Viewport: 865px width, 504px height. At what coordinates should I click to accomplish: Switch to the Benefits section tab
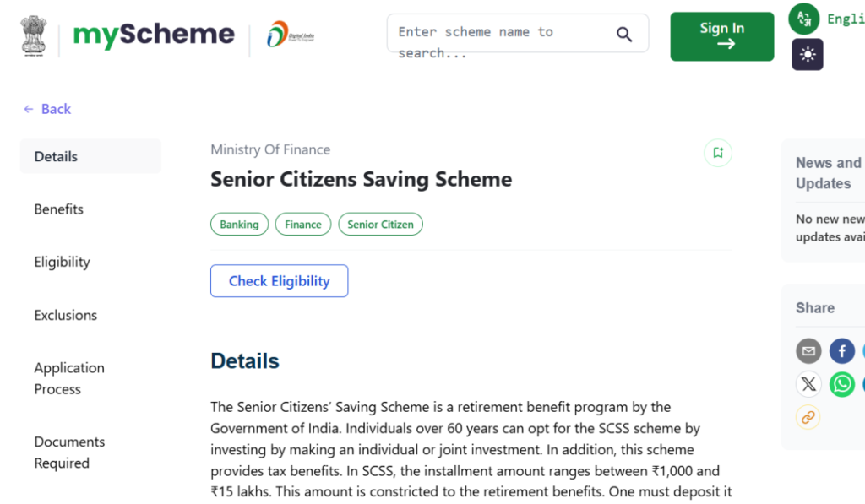[x=59, y=209]
